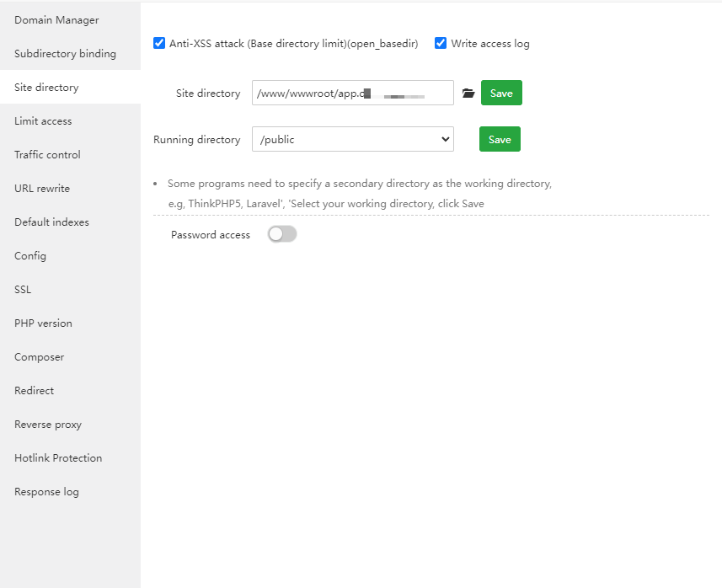This screenshot has width=722, height=588.
Task: Go to Subdirectory binding tab
Action: coord(70,53)
